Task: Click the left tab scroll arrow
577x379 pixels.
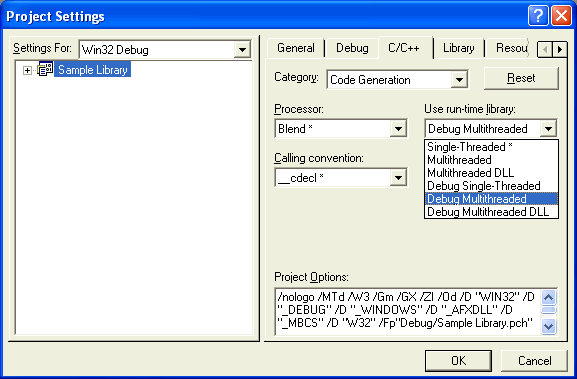Action: tap(545, 49)
